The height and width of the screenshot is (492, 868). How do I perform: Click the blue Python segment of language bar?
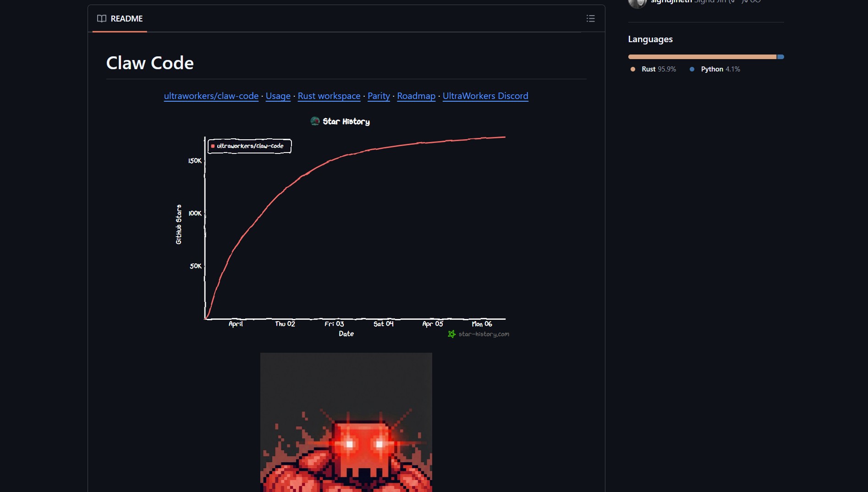[x=780, y=57]
